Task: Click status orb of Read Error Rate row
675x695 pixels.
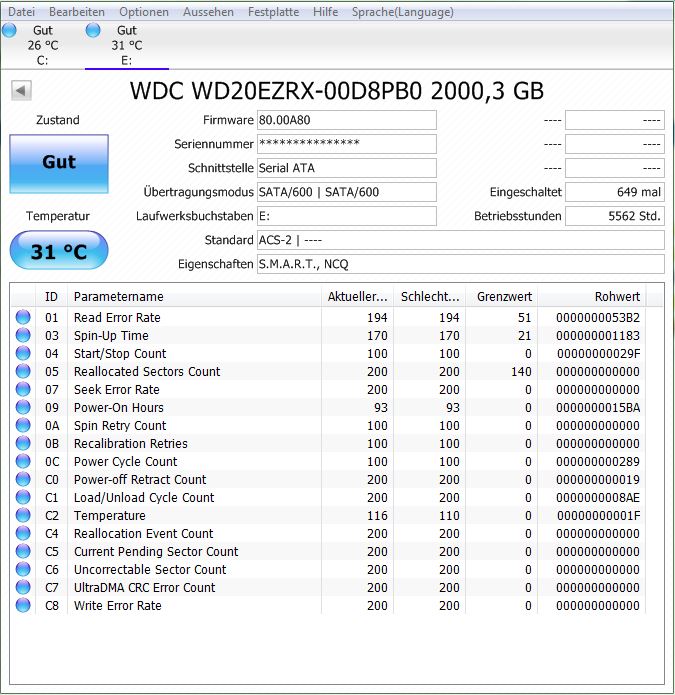Action: [x=23, y=317]
